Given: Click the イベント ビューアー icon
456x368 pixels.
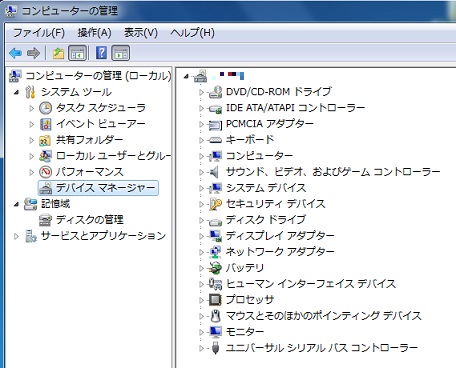Looking at the screenshot, I should point(46,124).
